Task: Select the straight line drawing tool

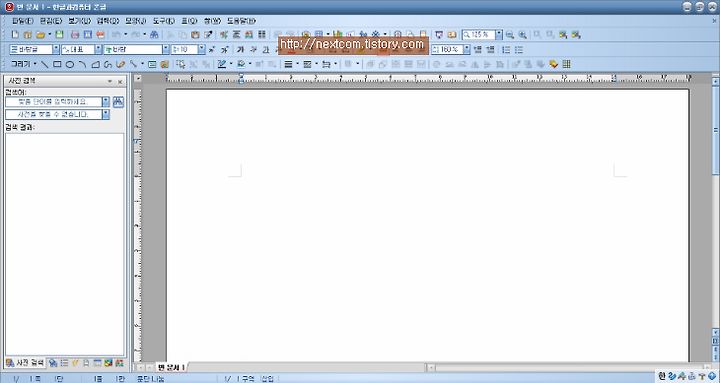Action: pos(45,64)
